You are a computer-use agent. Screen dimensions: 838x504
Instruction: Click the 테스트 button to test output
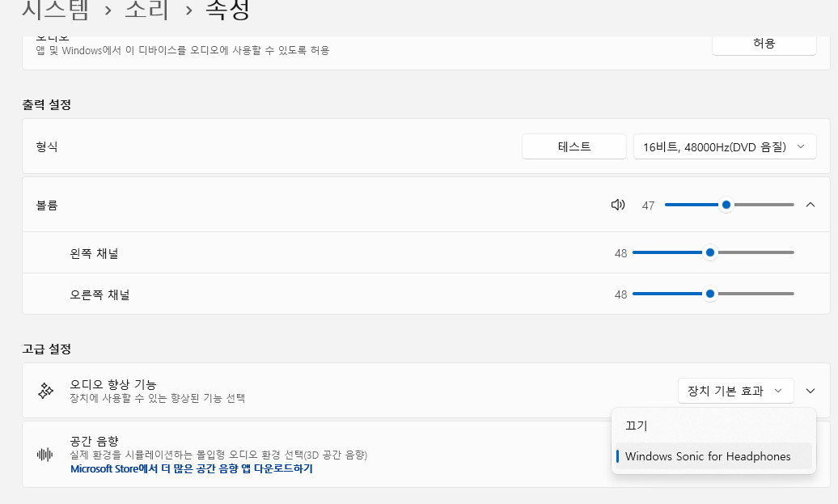574,146
